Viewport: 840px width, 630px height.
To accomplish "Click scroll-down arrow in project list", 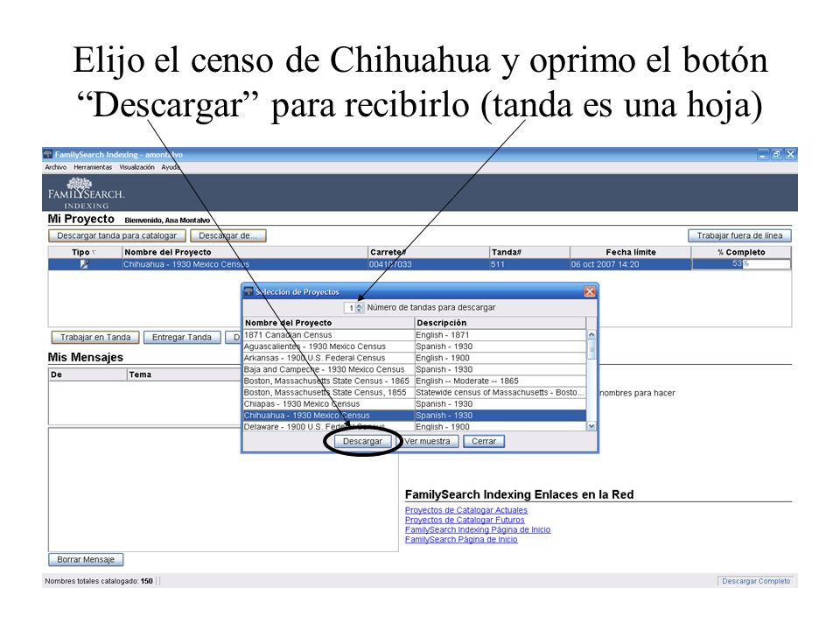I will [x=591, y=426].
